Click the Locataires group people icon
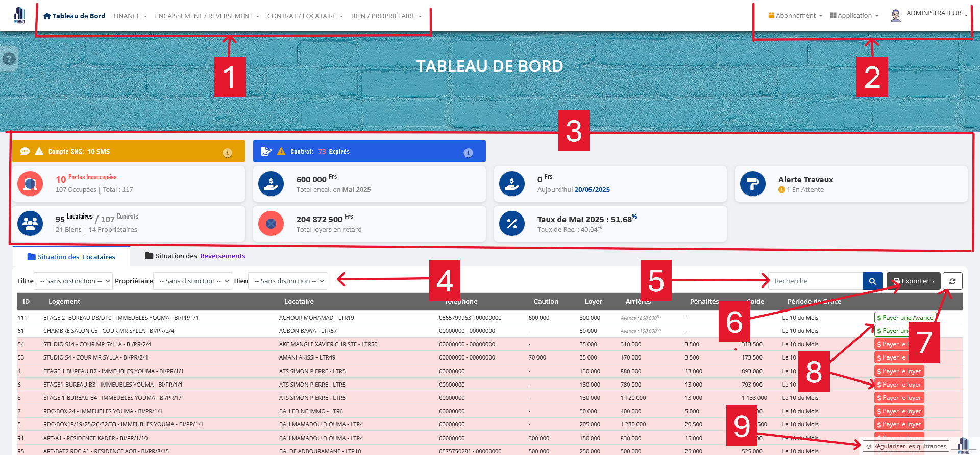Viewport: 980px width, 455px height. [30, 224]
